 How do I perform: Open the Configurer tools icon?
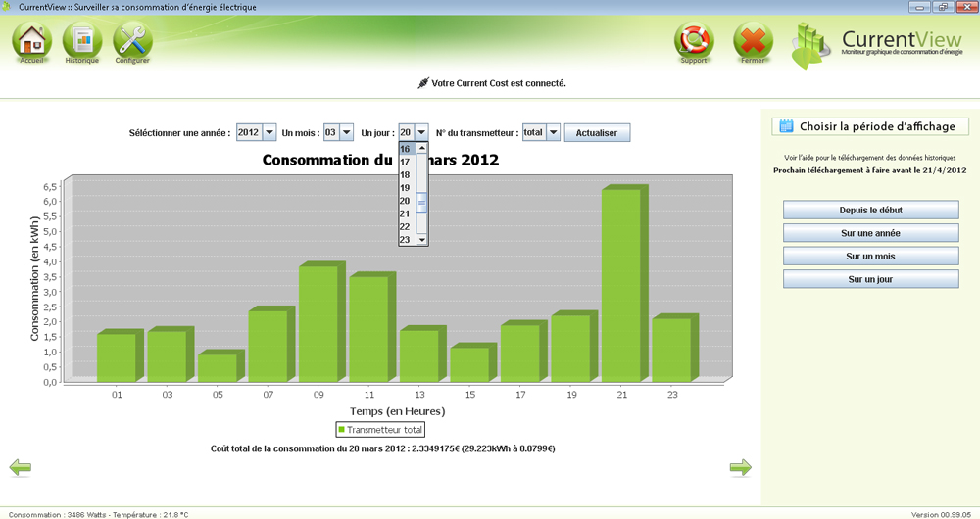[132, 41]
